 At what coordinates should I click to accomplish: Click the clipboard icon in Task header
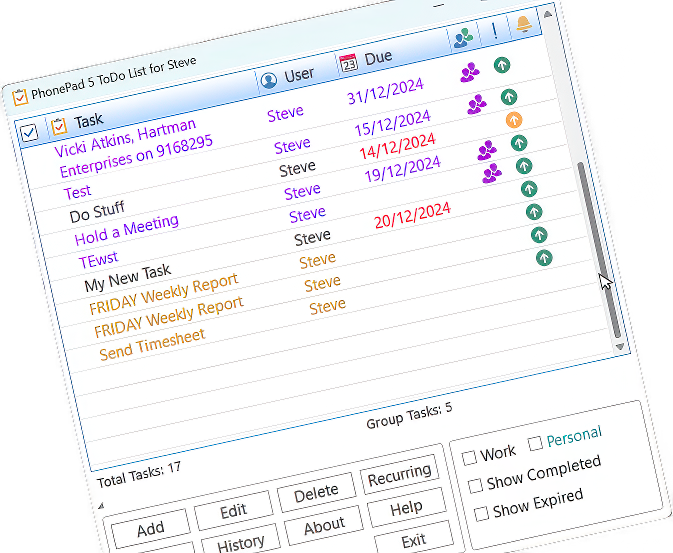(x=59, y=126)
